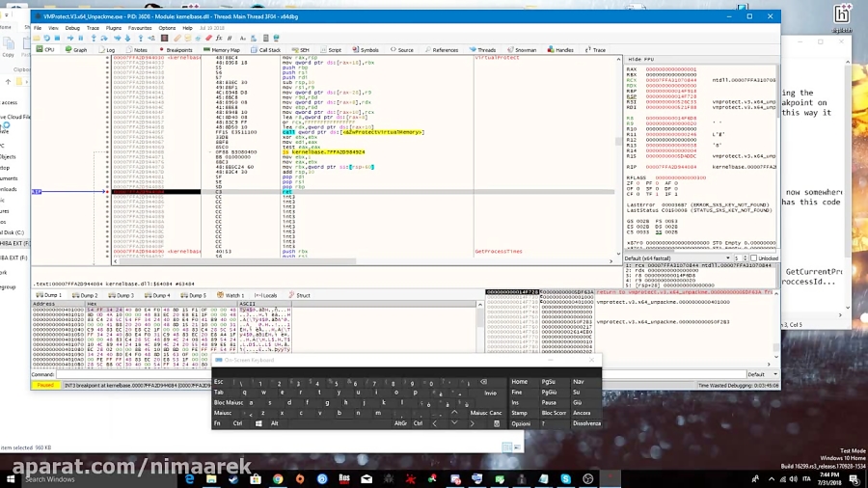The image size is (868, 488).
Task: Switch to the Graph tab
Action: tap(76, 50)
